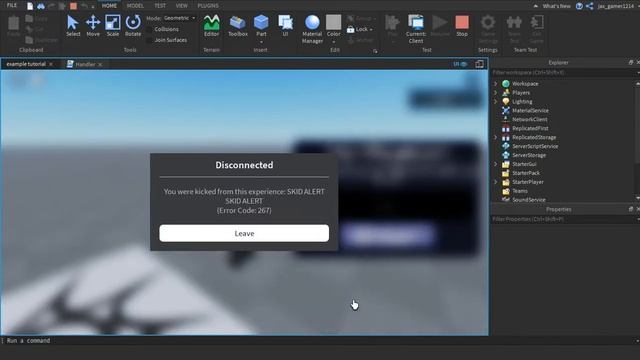
Task: Switch to the PLUGINS ribbon tab
Action: click(x=208, y=6)
